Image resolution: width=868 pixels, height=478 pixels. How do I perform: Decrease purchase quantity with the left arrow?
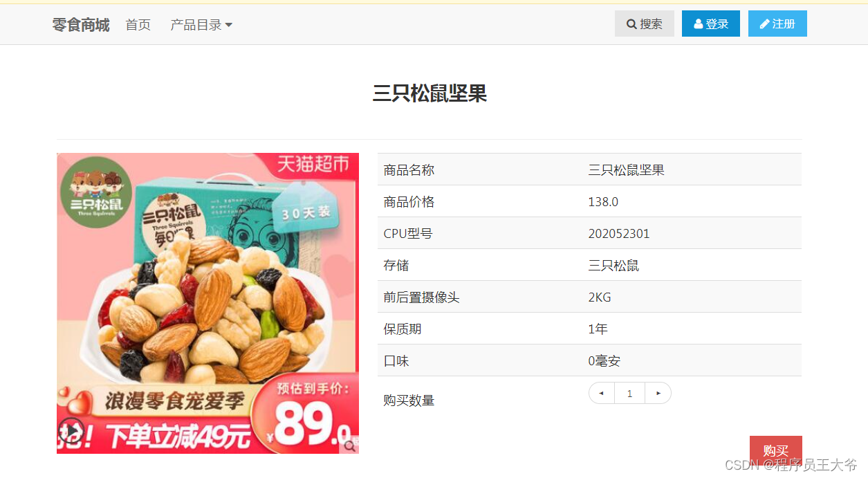602,393
